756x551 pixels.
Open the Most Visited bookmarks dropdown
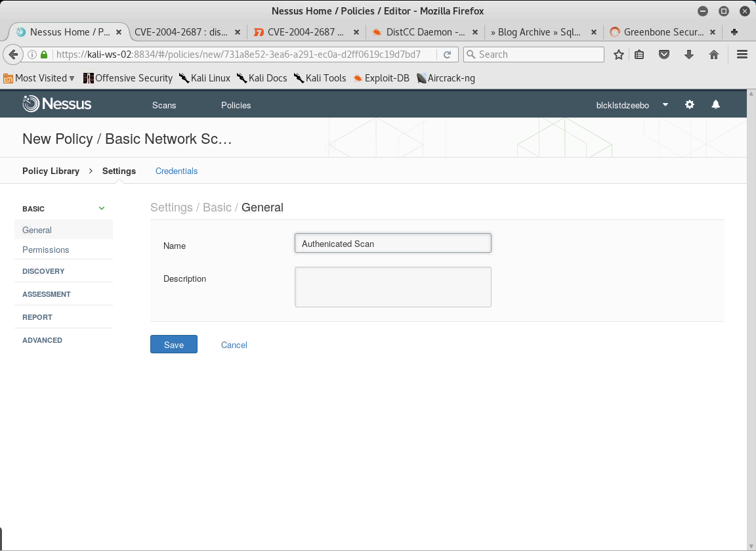[x=39, y=78]
